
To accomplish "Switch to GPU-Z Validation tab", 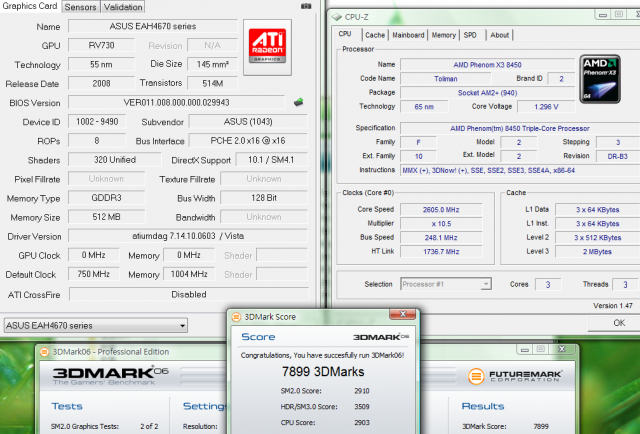I will (x=123, y=7).
